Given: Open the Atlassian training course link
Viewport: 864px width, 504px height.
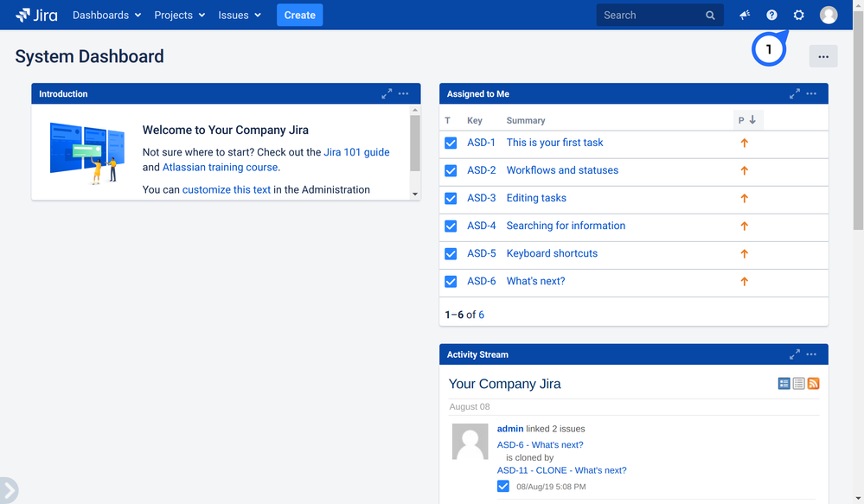Looking at the screenshot, I should pos(220,167).
